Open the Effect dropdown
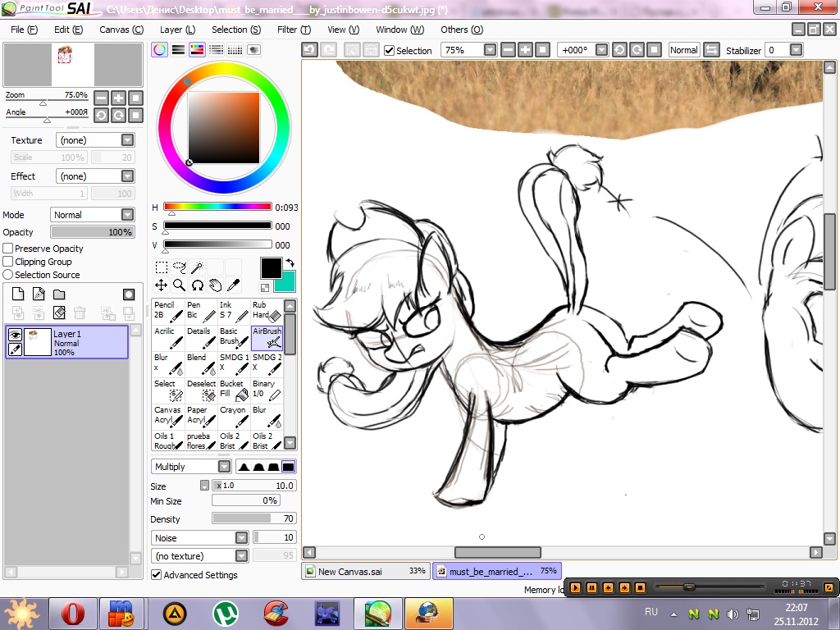Image resolution: width=840 pixels, height=630 pixels. tap(95, 176)
